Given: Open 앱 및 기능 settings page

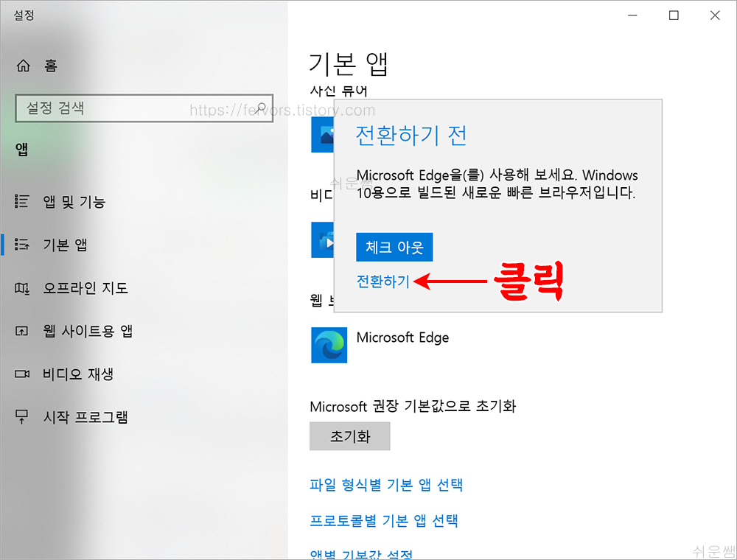Looking at the screenshot, I should click(x=74, y=202).
